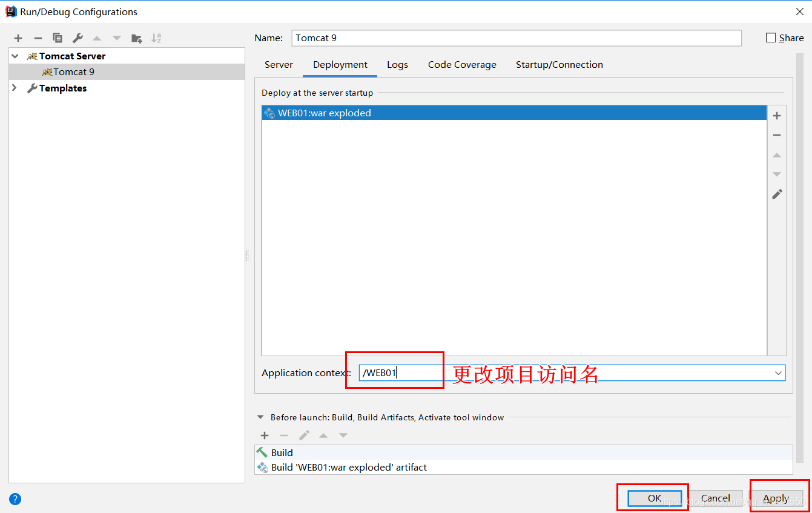
Task: Move deployment artifact up
Action: (777, 155)
